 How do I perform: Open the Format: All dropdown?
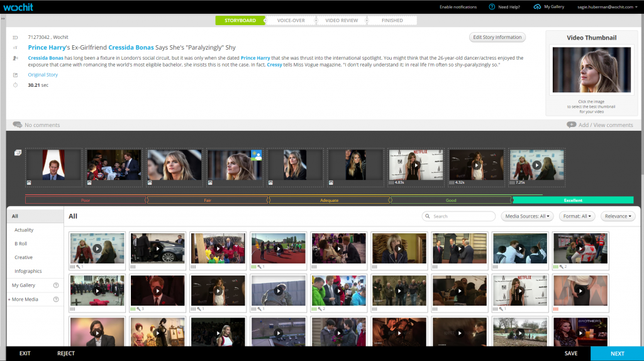pyautogui.click(x=577, y=216)
